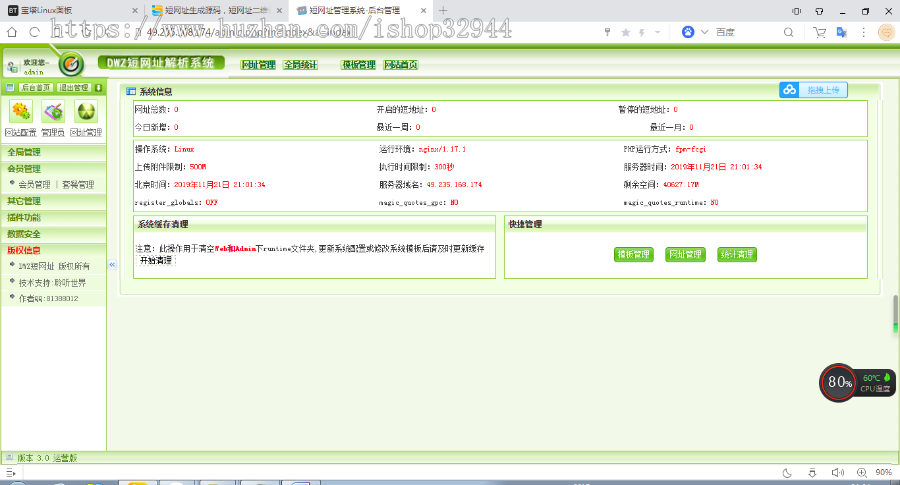Screen dimensions: 900x485
Task: Click the browser skin shirt icon
Action: [819, 11]
